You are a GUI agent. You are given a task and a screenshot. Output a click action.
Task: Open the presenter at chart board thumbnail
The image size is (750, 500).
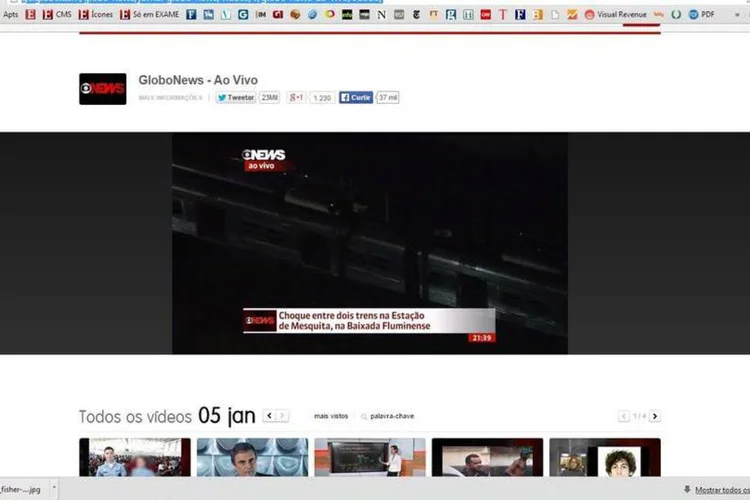370,457
